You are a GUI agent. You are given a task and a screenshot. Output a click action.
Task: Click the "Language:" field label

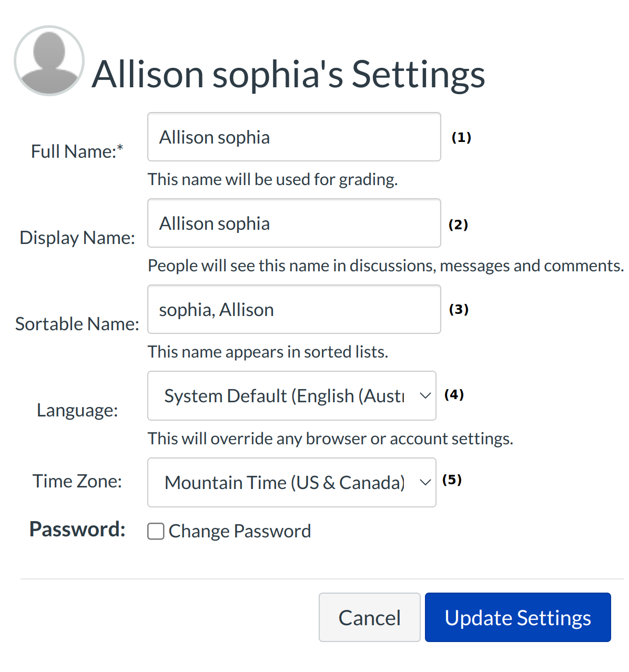(x=77, y=410)
